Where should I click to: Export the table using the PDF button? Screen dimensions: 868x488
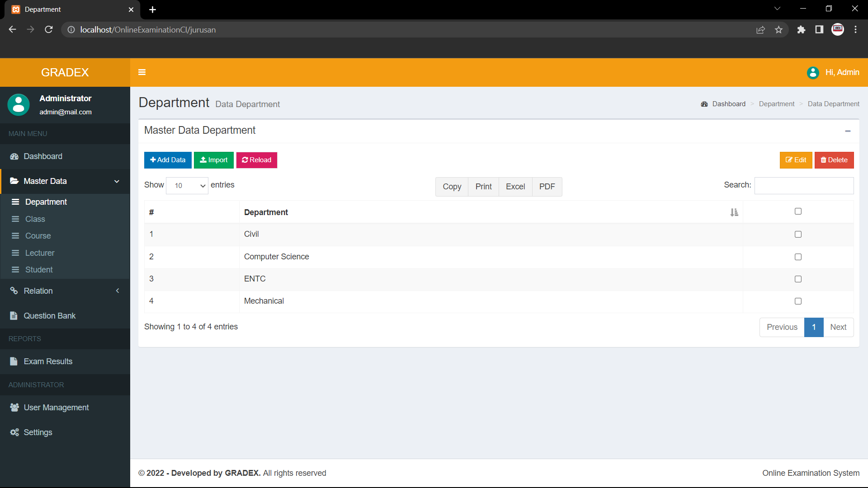547,187
